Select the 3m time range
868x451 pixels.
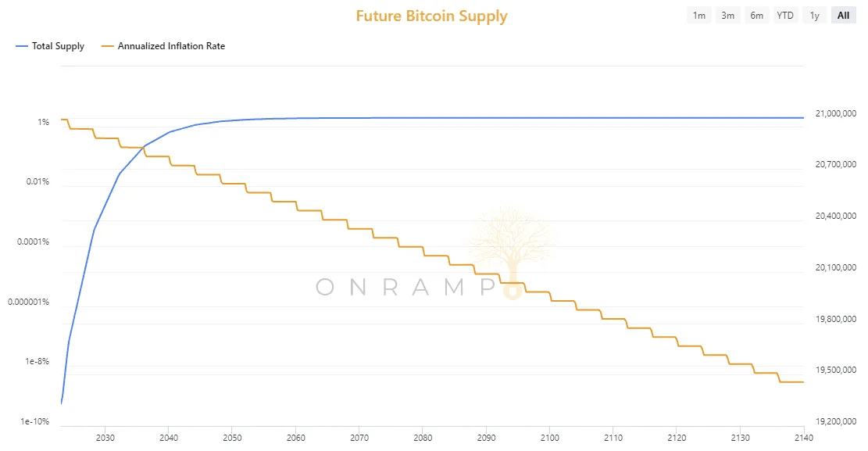coord(728,16)
